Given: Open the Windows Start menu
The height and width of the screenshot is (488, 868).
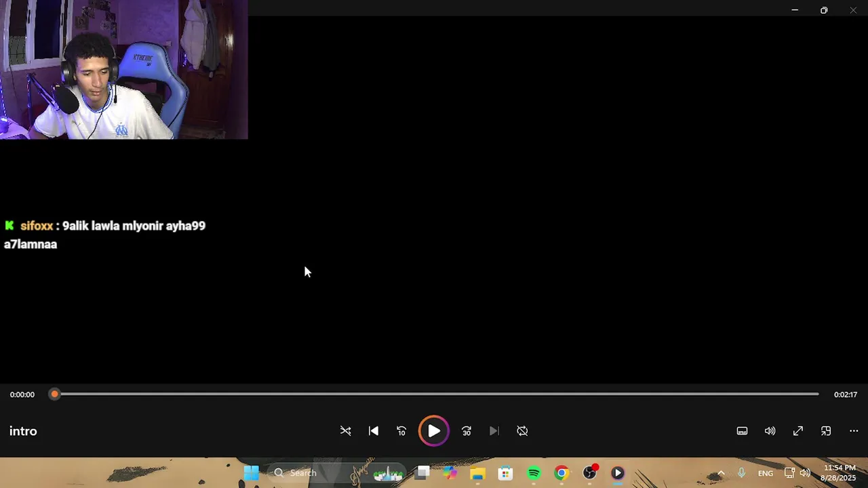Looking at the screenshot, I should [x=251, y=473].
